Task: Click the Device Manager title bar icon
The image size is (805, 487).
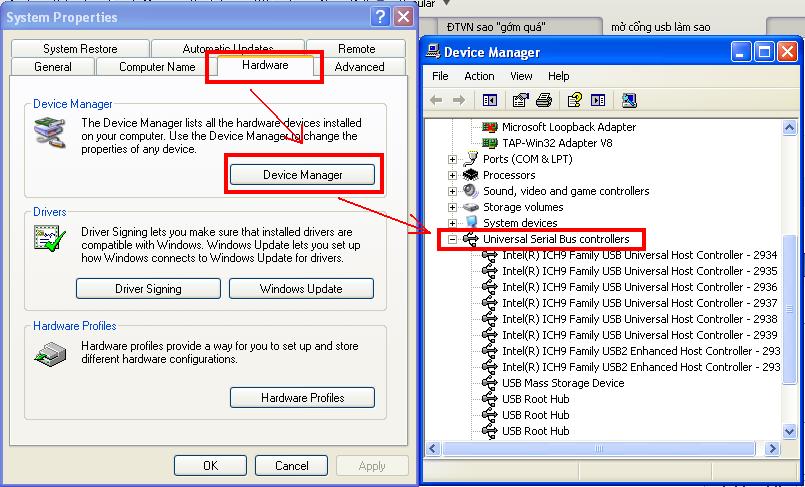Action: (434, 52)
